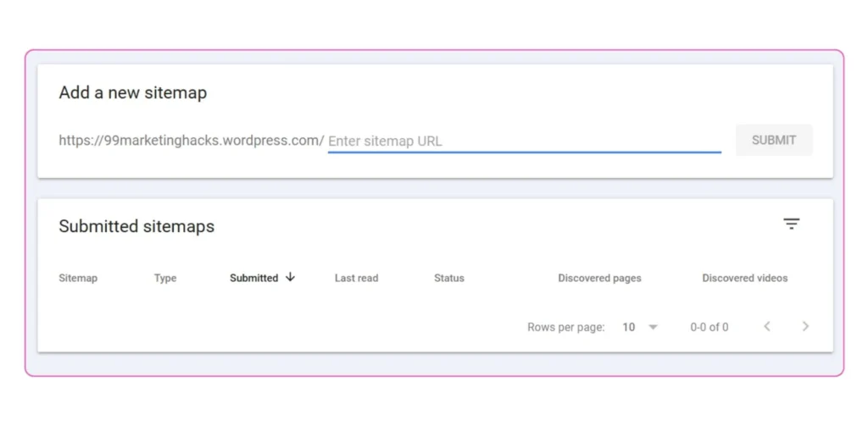This screenshot has width=868, height=426.
Task: Click the Discovered videos column header
Action: point(744,278)
